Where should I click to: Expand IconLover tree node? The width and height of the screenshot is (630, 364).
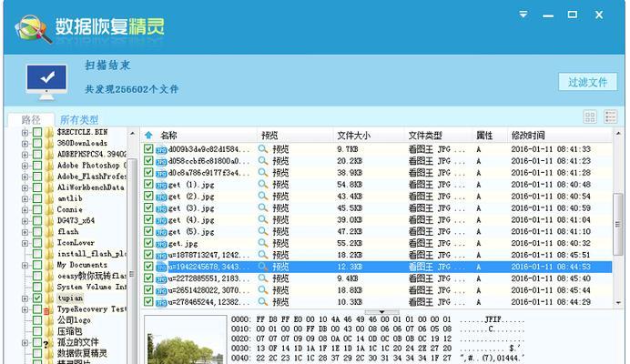pos(25,243)
